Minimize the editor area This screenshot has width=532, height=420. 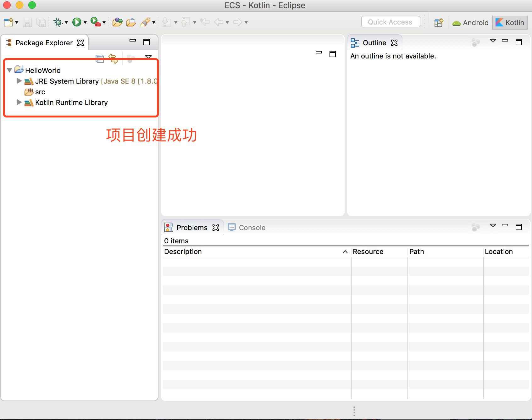(319, 52)
